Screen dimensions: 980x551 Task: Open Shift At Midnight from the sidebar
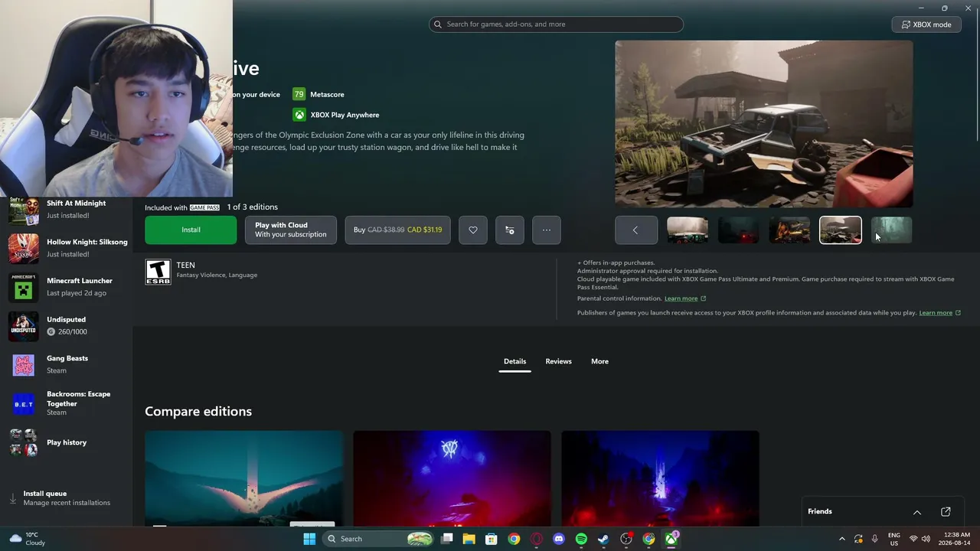coord(67,209)
